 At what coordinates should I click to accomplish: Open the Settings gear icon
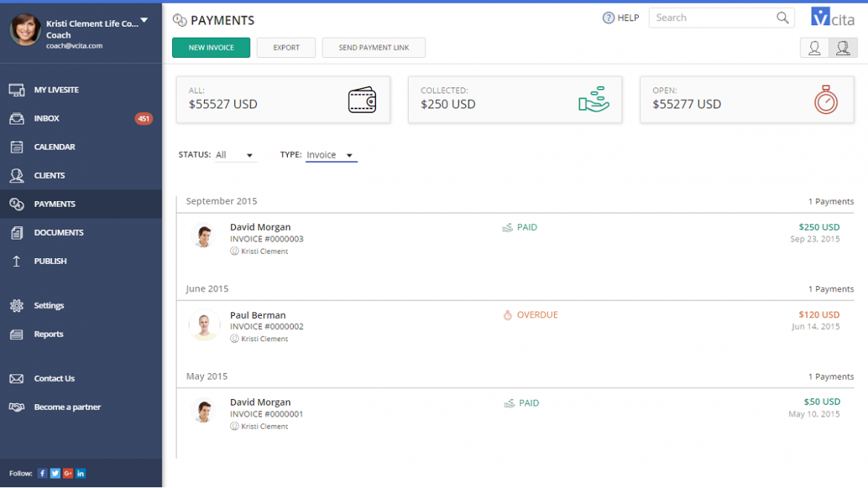[17, 305]
